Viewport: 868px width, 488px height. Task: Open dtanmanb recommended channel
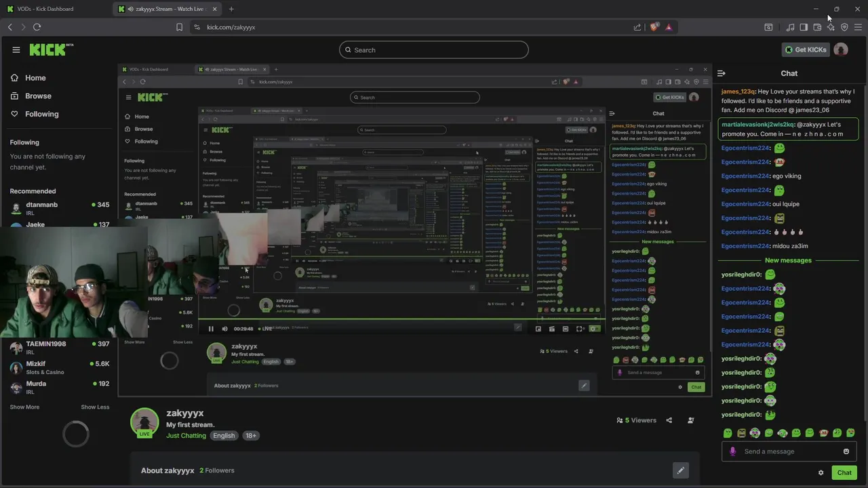coord(60,207)
